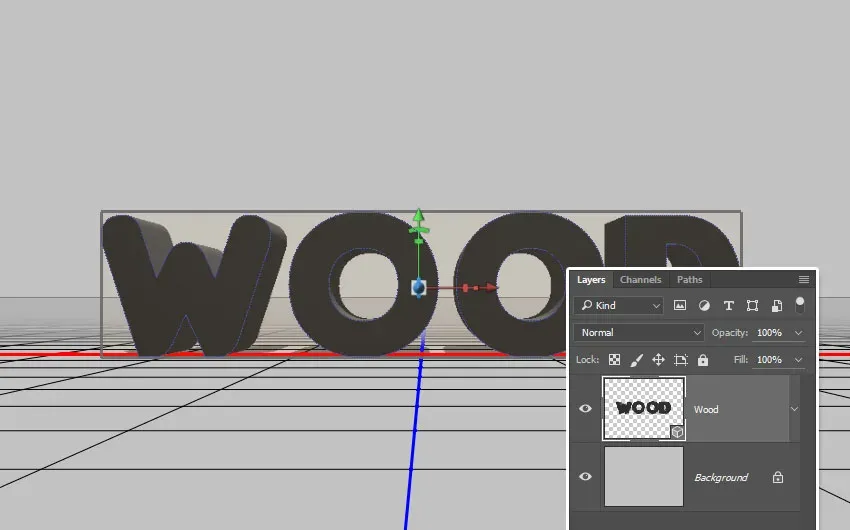Lock transparent pixels for the layer
This screenshot has width=850, height=530.
point(614,360)
